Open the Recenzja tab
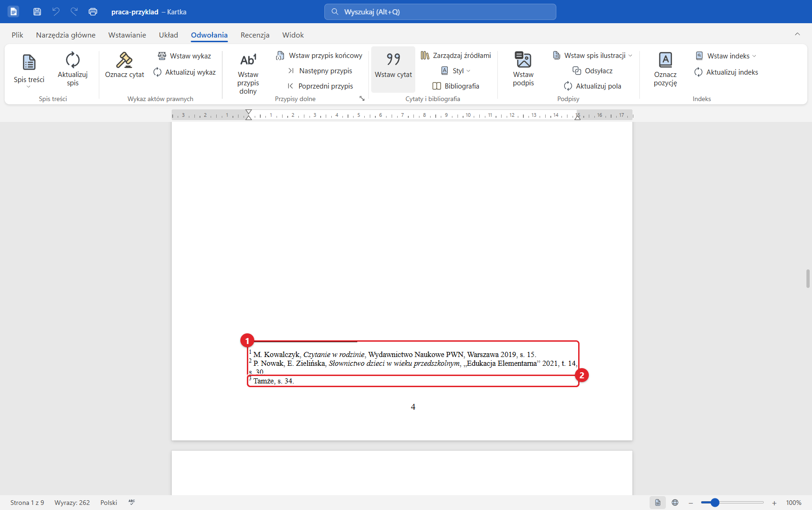This screenshot has width=812, height=510. (255, 35)
